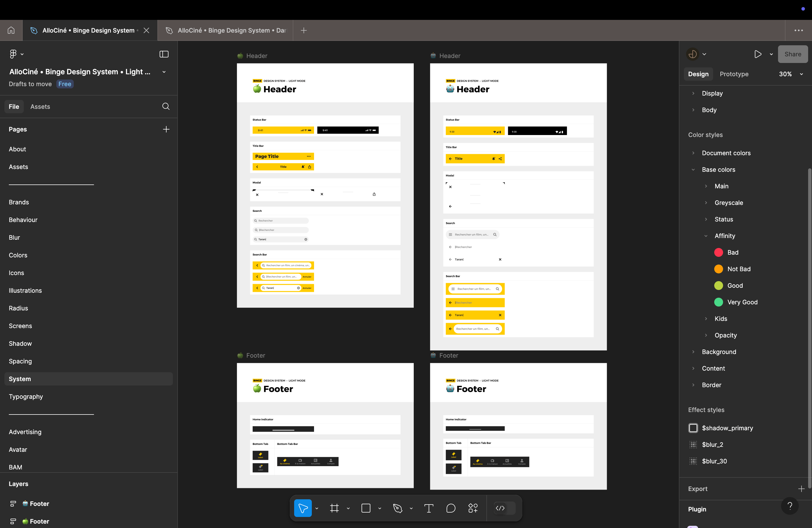Select the Very Good color swatch
Viewport: 812px width, 528px height.
pyautogui.click(x=719, y=302)
